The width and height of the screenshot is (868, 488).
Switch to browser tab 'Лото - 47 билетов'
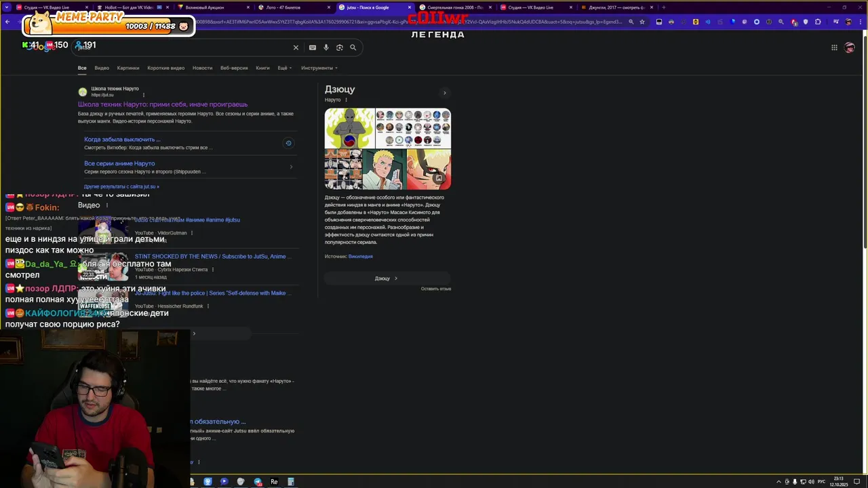[294, 7]
